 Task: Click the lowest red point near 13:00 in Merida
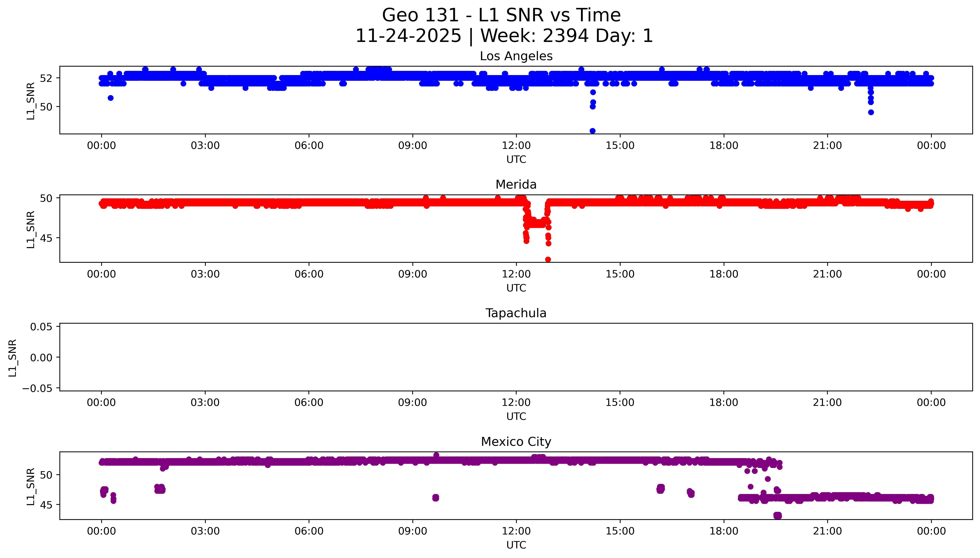pyautogui.click(x=548, y=260)
